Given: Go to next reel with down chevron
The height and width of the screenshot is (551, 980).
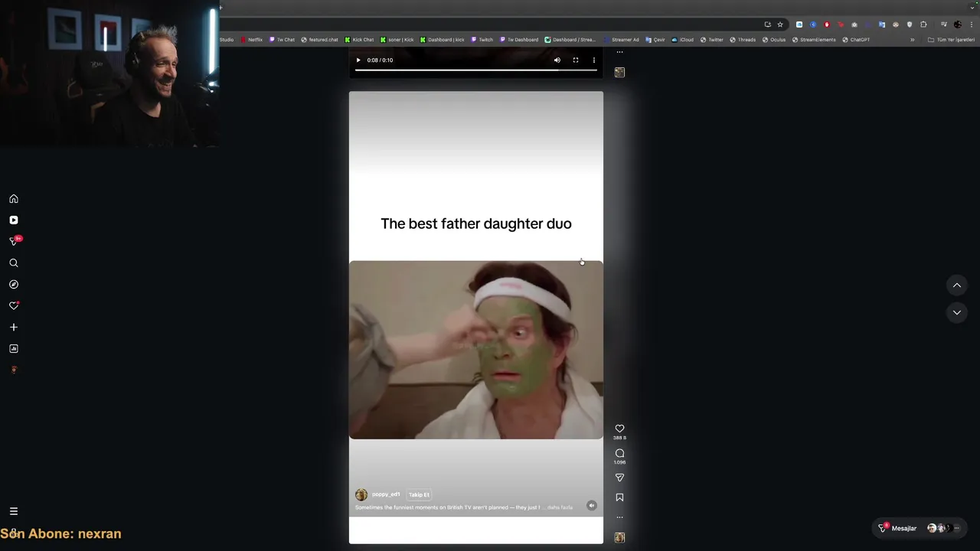Looking at the screenshot, I should pos(957,312).
